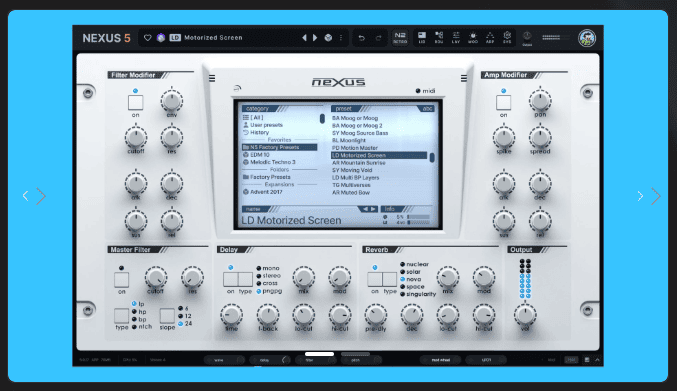Click the category list scrollbar handle
Image resolution: width=677 pixels, height=391 pixels.
(322, 118)
